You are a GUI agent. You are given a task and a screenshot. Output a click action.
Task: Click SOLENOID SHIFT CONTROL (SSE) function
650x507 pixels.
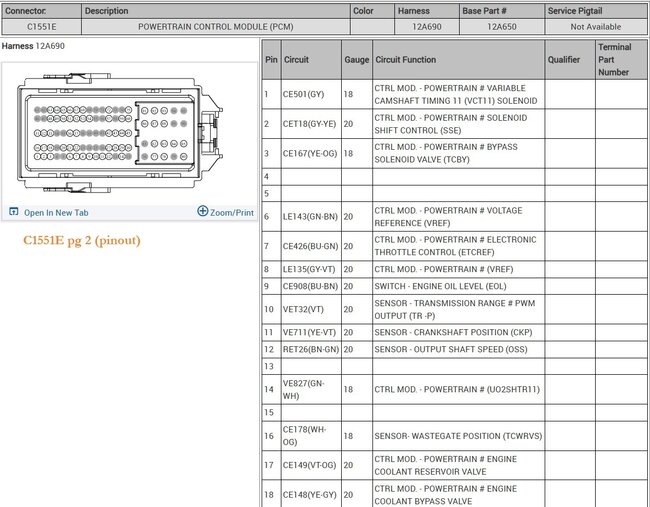(x=451, y=124)
